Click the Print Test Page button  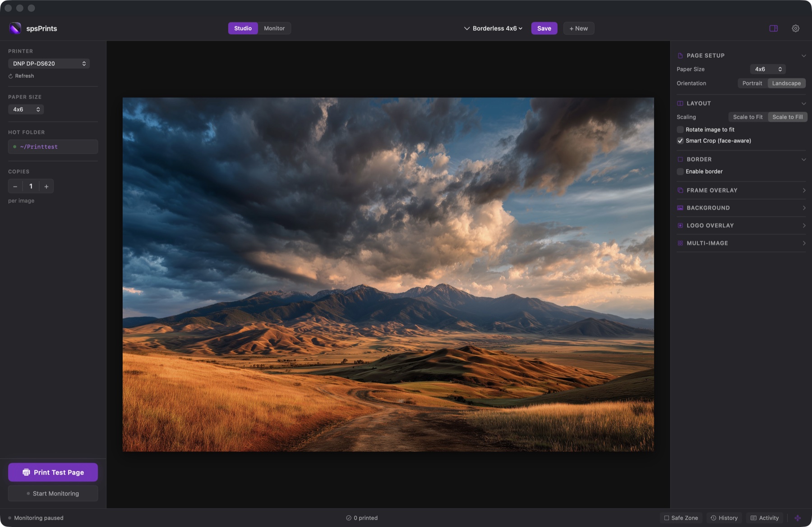tap(53, 472)
